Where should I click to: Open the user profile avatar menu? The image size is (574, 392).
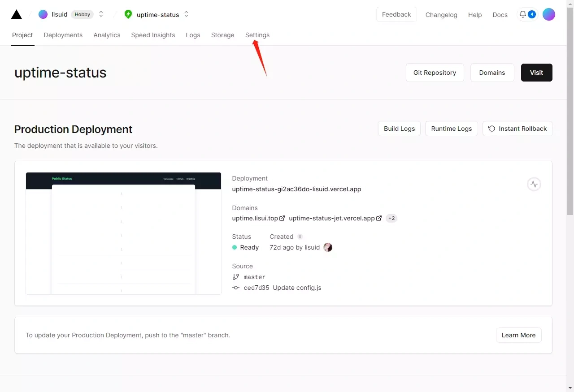(x=549, y=14)
